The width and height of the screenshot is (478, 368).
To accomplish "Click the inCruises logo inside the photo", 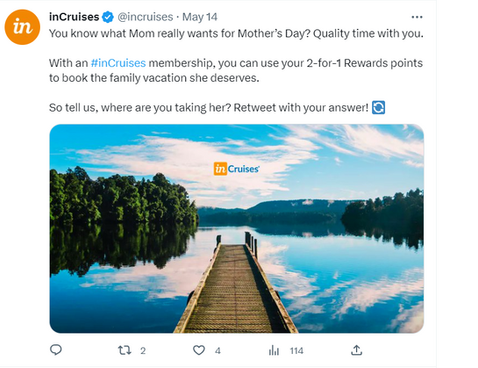I will 236,169.
